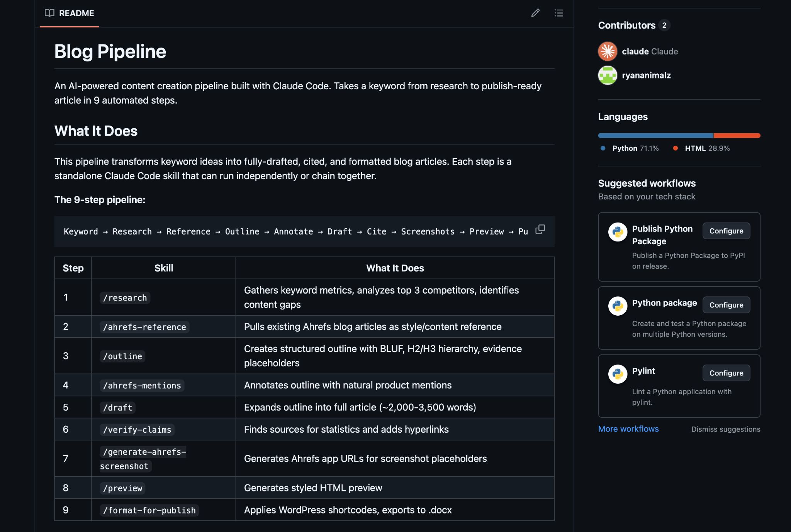Click the ryananimalz username link

(646, 75)
